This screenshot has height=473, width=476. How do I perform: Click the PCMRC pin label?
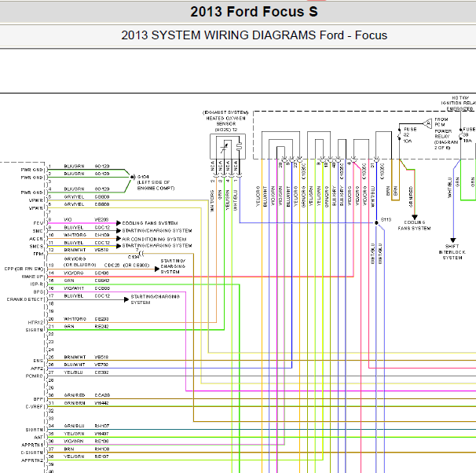35,376
